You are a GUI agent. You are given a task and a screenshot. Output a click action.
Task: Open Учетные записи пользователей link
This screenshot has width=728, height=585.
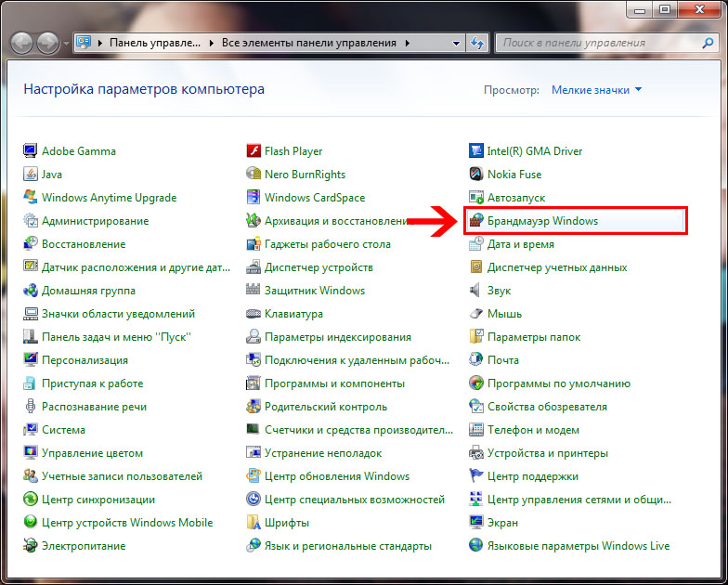(123, 476)
